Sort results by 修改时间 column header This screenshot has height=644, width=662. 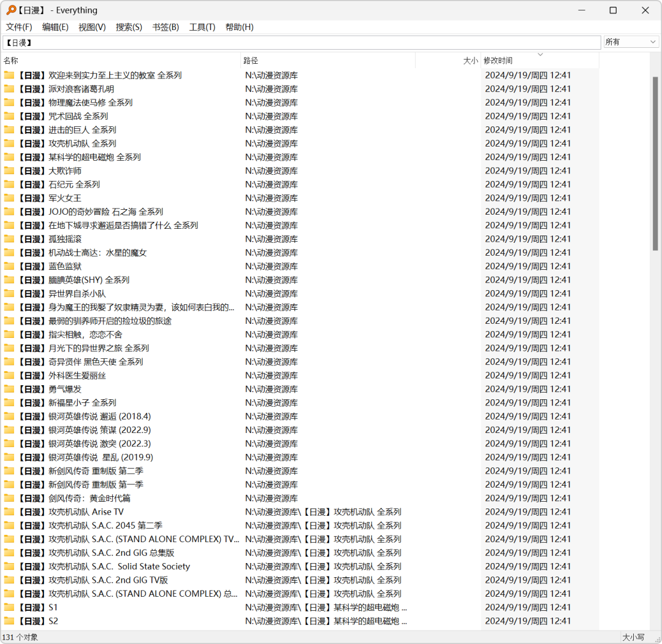pyautogui.click(x=540, y=61)
